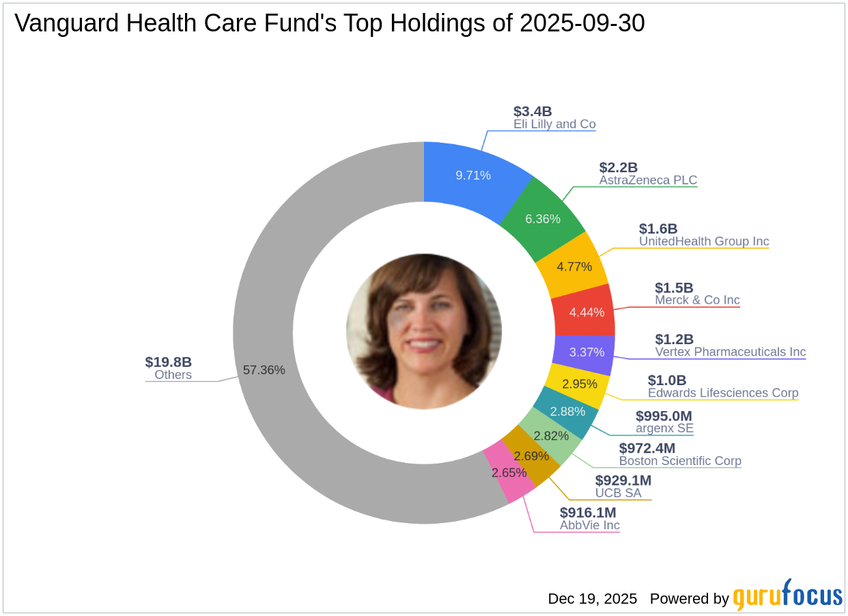Click the purple Vertex Pharmaceuticals segment

coord(586,352)
